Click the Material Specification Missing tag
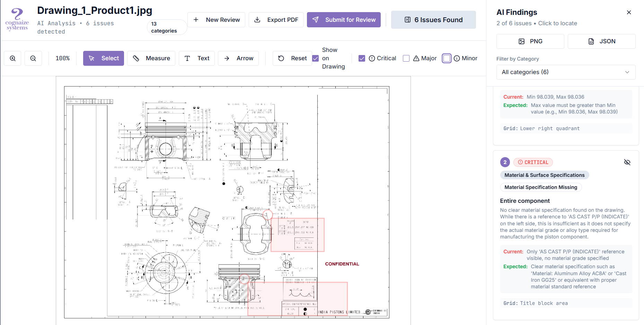The width and height of the screenshot is (644, 325). pyautogui.click(x=541, y=187)
